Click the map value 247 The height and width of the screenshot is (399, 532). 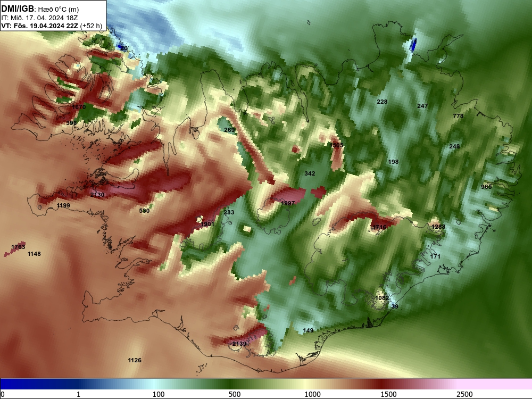point(422,106)
